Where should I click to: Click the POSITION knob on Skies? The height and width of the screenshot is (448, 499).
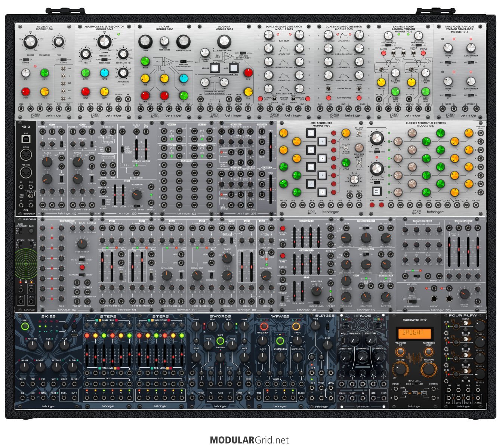(32, 346)
